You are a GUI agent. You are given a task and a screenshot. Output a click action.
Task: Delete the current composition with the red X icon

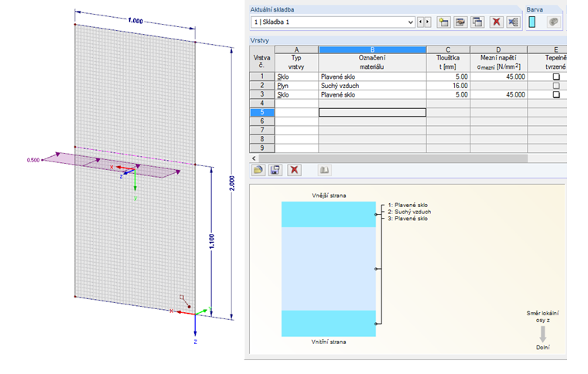tap(496, 22)
